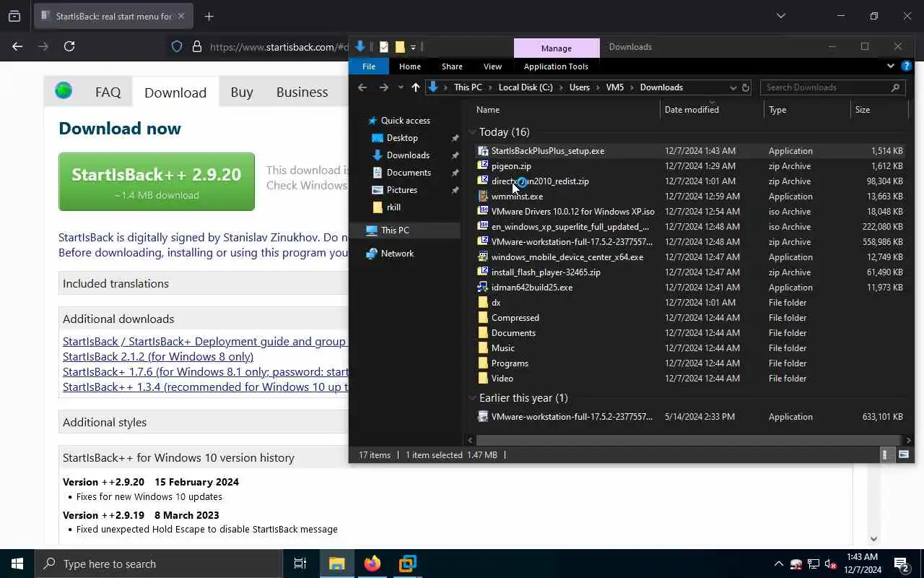This screenshot has width=924, height=578.
Task: Open Quick Access Toolbar customize dropdown
Action: coord(413,47)
